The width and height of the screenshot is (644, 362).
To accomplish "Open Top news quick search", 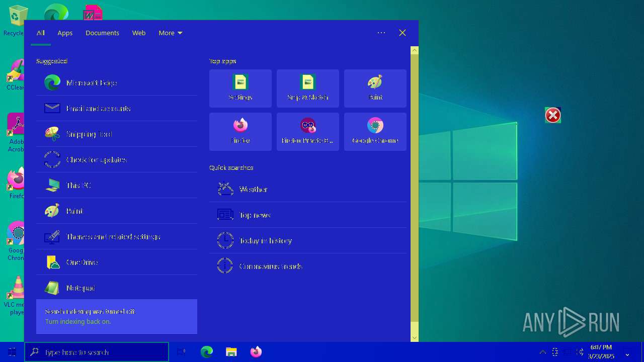I will tap(308, 215).
